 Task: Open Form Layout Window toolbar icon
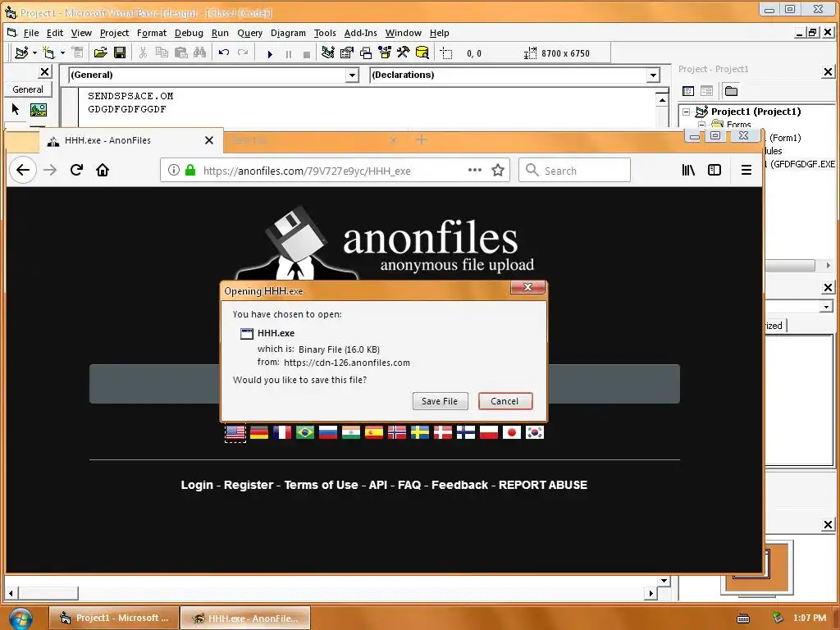(366, 52)
